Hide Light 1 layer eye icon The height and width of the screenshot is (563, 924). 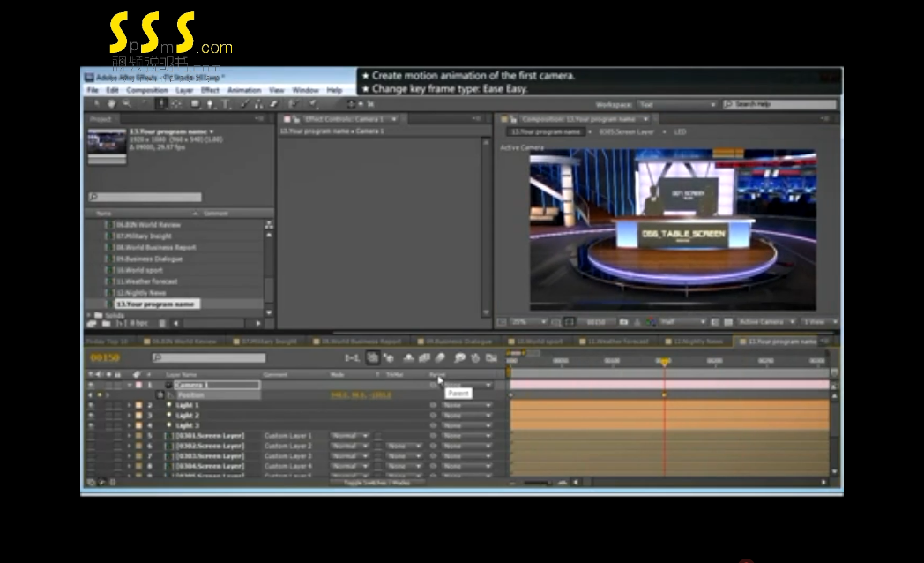(x=91, y=406)
